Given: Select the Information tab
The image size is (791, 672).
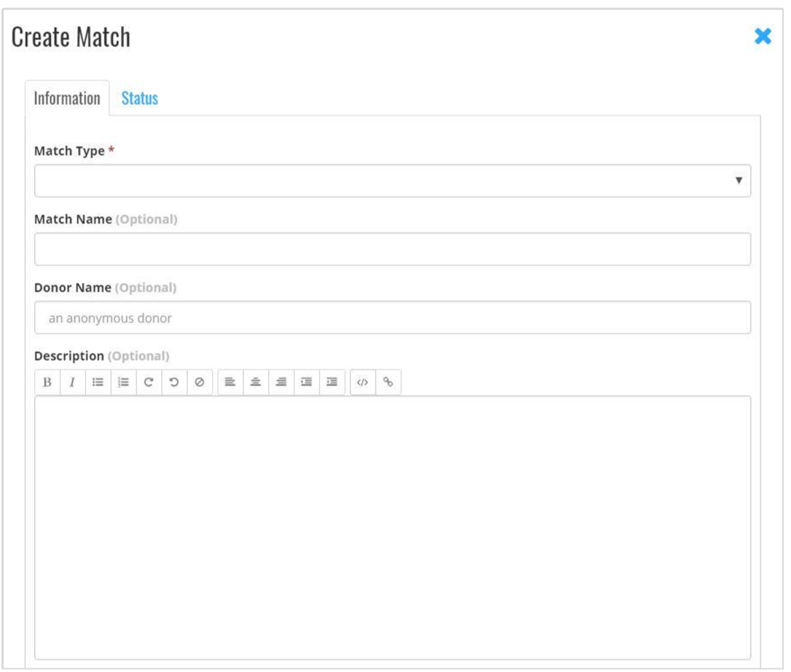Looking at the screenshot, I should click(x=66, y=96).
